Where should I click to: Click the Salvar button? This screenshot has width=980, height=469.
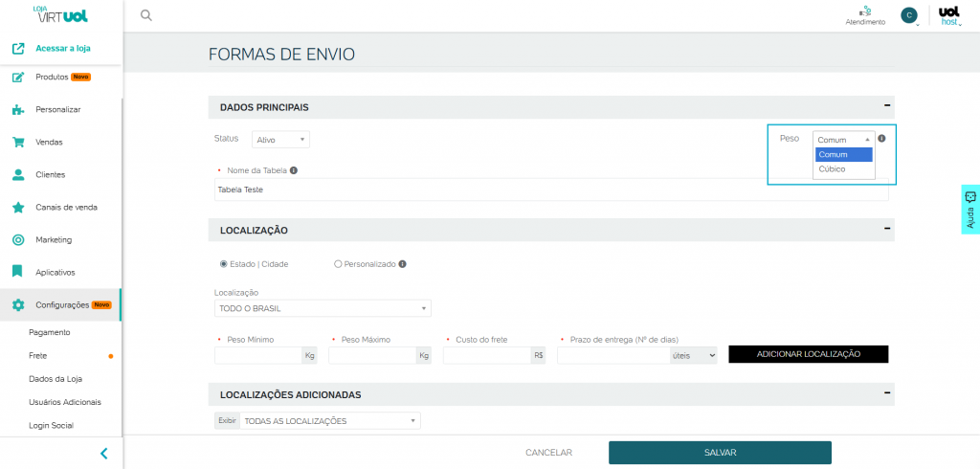tap(720, 453)
